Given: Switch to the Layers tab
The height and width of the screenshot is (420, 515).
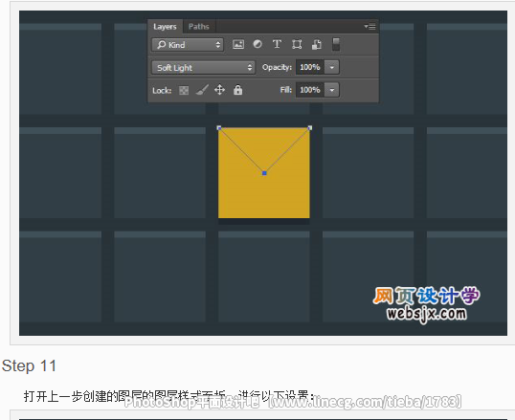Looking at the screenshot, I should 165,27.
